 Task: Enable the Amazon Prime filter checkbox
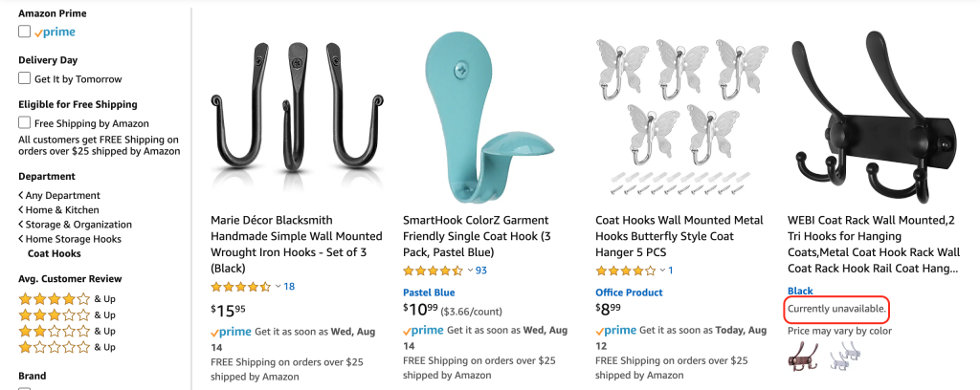pyautogui.click(x=25, y=32)
